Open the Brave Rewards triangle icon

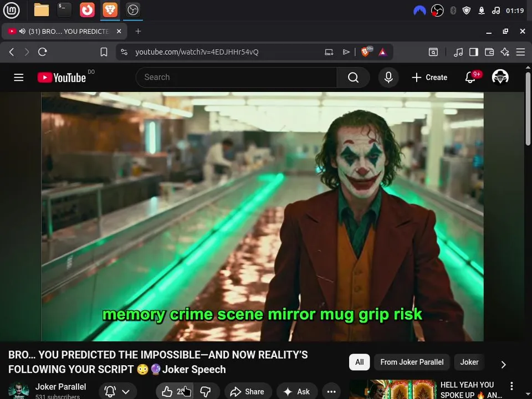[x=383, y=52]
